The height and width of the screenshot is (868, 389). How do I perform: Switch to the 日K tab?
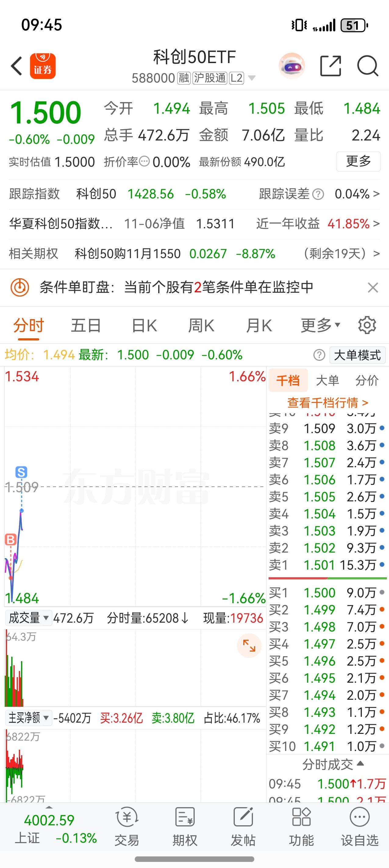coord(144,325)
